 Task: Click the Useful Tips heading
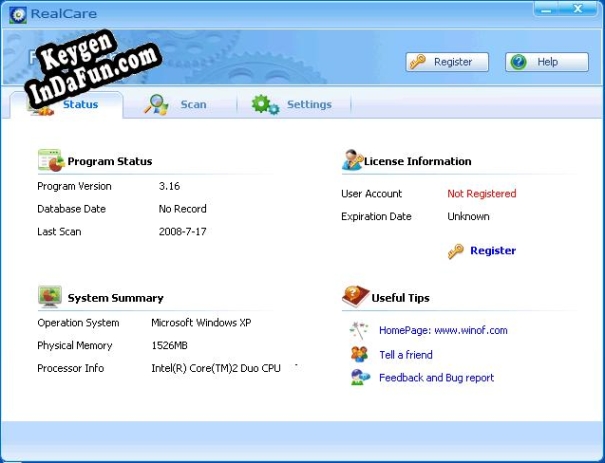(x=400, y=298)
